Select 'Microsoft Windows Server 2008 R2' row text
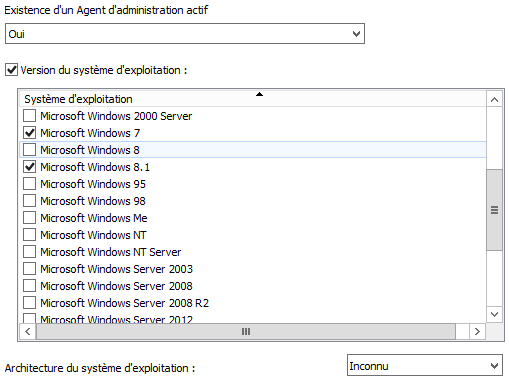Viewport: 509px width, 378px height. pos(125,303)
